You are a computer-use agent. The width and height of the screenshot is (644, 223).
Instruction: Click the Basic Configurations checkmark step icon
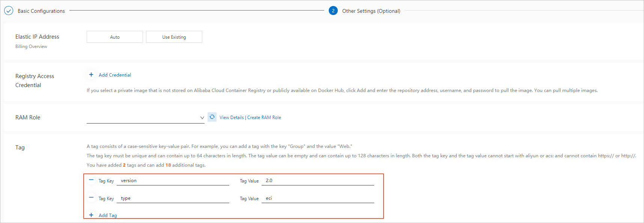pyautogui.click(x=9, y=11)
